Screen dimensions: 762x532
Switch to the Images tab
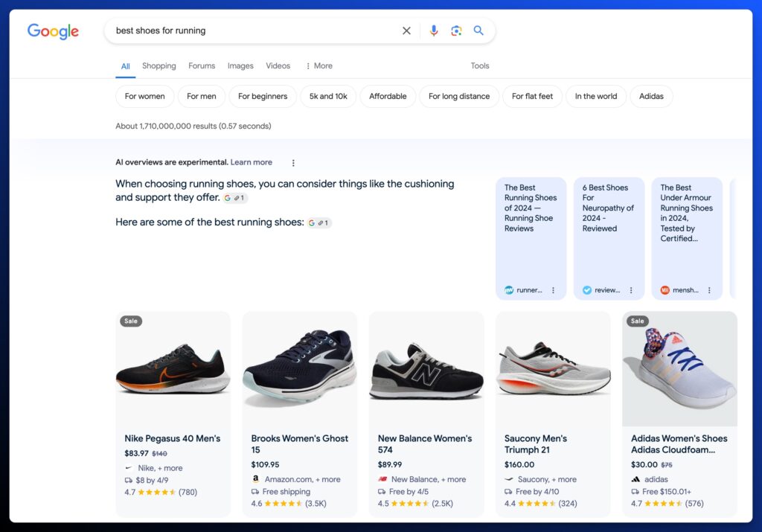pyautogui.click(x=240, y=66)
